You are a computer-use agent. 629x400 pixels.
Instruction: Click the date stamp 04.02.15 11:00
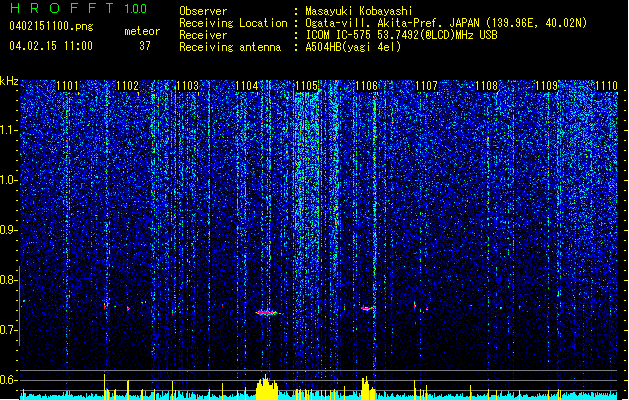[51, 45]
